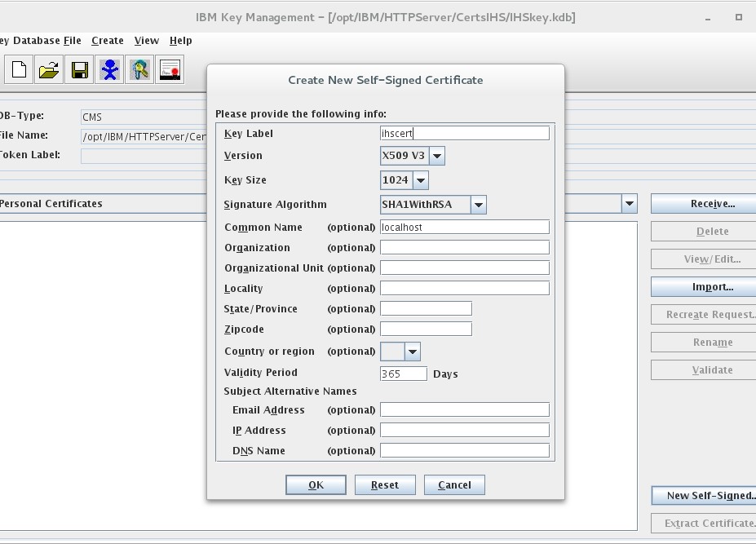
Task: Click the certificate with red seal icon
Action: click(170, 69)
